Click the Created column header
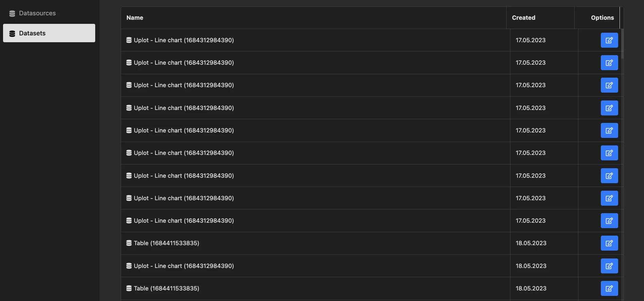This screenshot has width=644, height=301. pos(523,18)
